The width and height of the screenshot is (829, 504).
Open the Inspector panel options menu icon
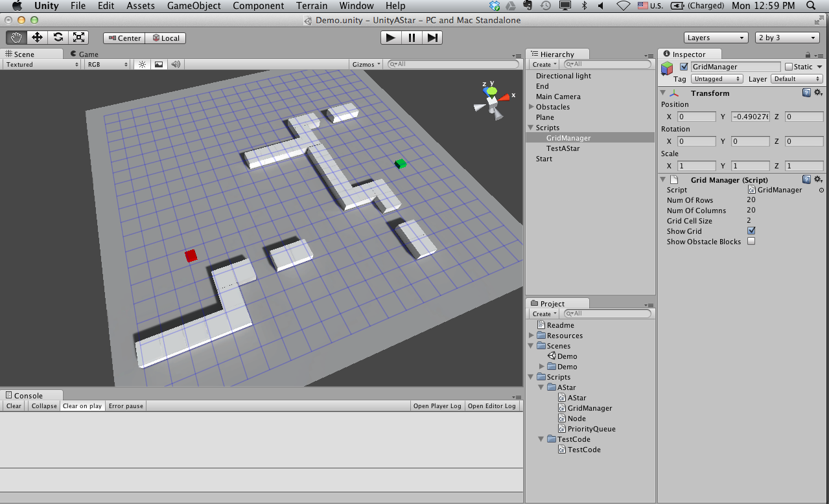819,56
